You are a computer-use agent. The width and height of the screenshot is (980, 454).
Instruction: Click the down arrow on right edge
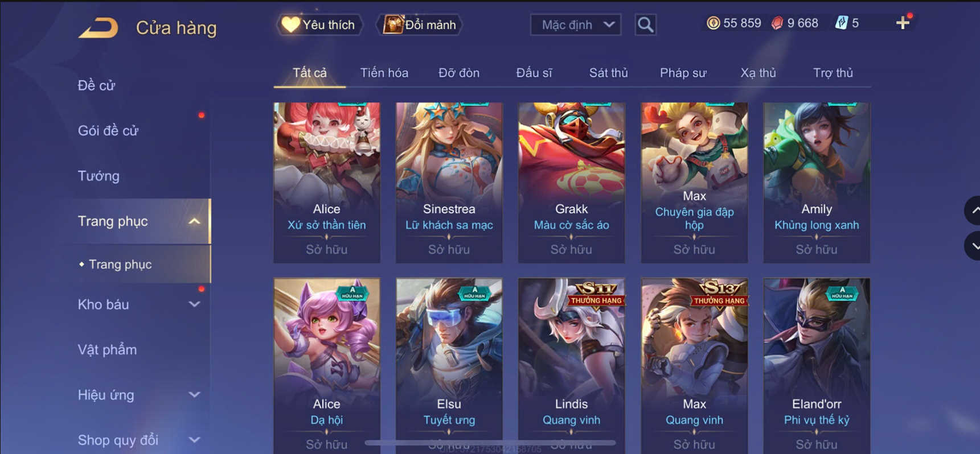(973, 246)
